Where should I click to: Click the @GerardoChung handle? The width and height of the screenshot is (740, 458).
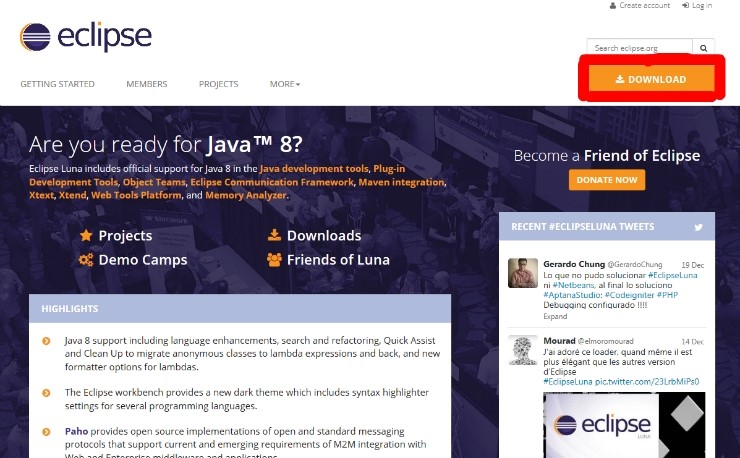[x=635, y=264]
